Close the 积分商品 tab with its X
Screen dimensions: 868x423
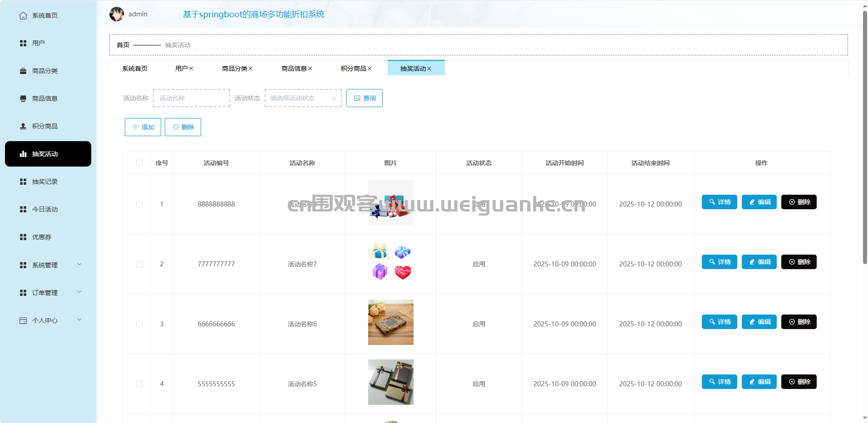(x=370, y=69)
